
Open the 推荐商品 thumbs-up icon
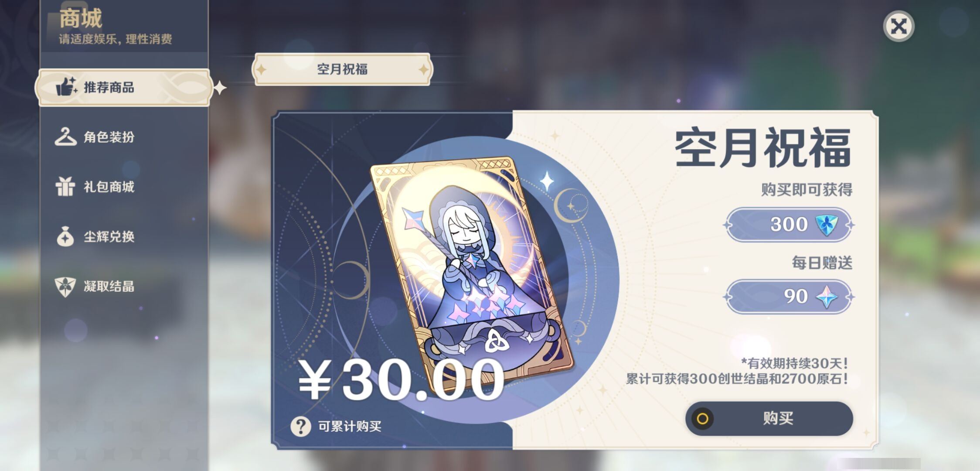(x=67, y=86)
